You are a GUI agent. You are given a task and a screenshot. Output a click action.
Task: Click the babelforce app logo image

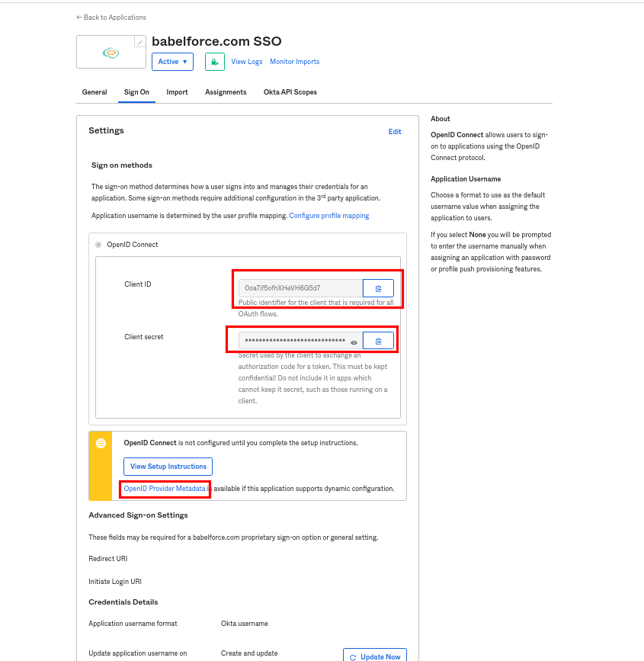[x=111, y=53]
